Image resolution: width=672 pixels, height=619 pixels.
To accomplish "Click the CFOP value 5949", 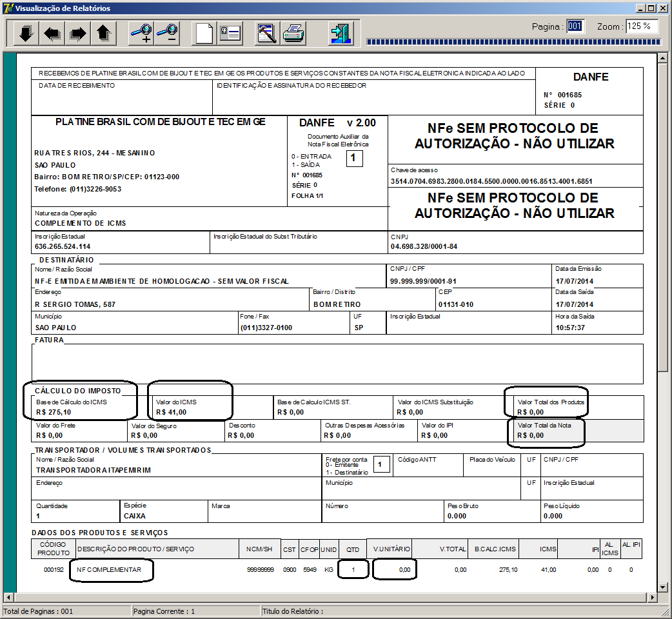I will tap(310, 570).
